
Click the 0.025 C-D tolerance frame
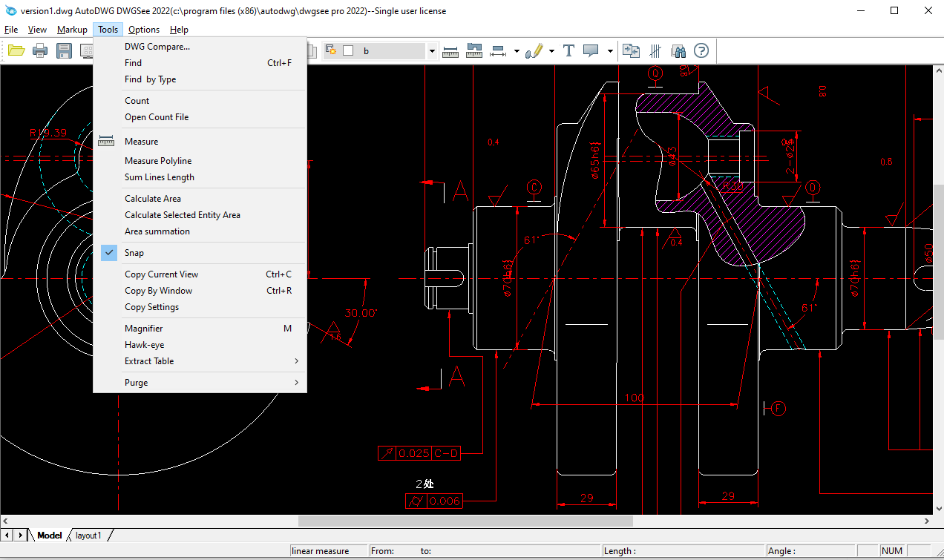pyautogui.click(x=419, y=453)
